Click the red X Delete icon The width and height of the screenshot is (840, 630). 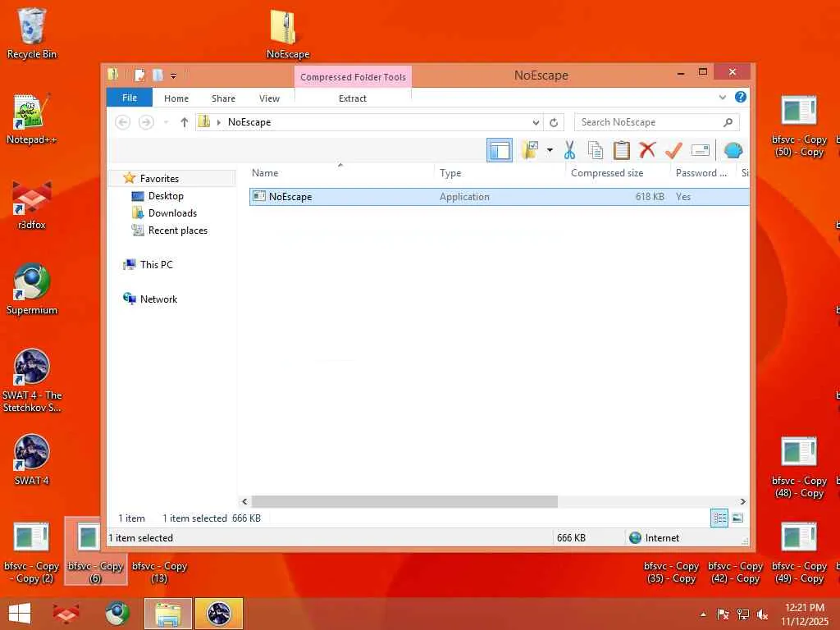[x=647, y=150]
